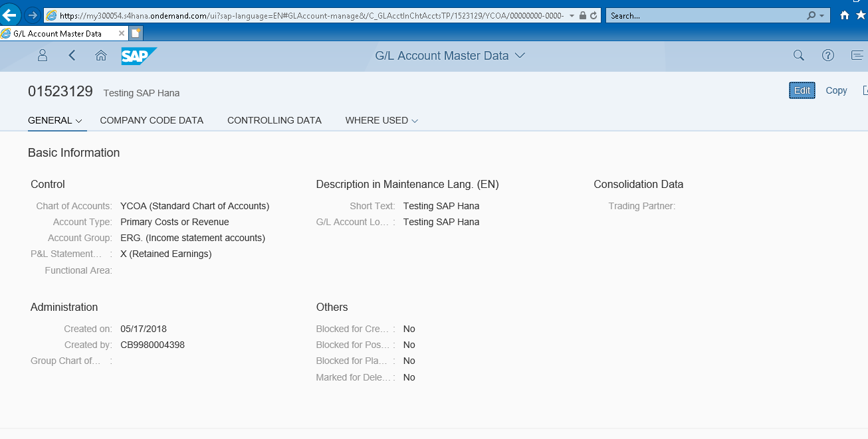This screenshot has width=868, height=439.
Task: Open the browser home icon
Action: click(x=845, y=15)
